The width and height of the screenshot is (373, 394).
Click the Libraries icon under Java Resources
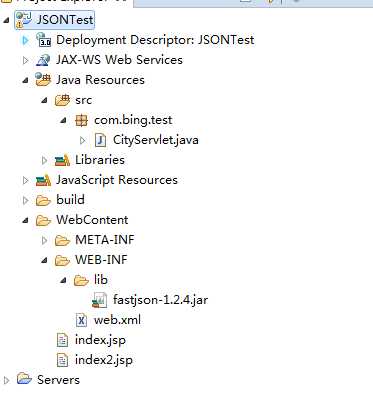tap(62, 160)
